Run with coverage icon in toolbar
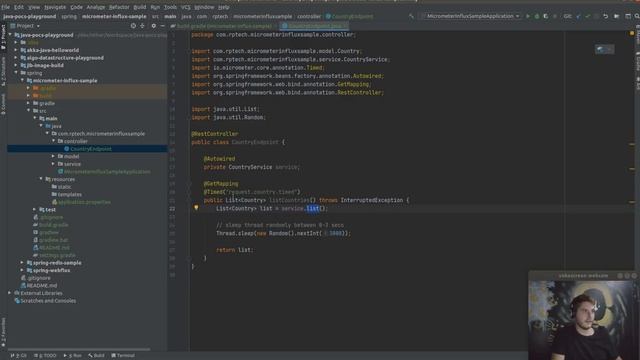 coord(546,16)
